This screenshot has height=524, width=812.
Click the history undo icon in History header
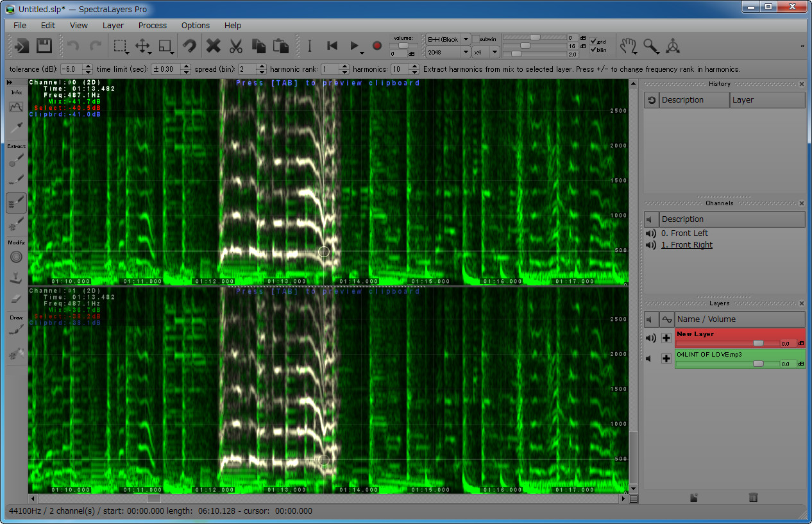point(652,100)
